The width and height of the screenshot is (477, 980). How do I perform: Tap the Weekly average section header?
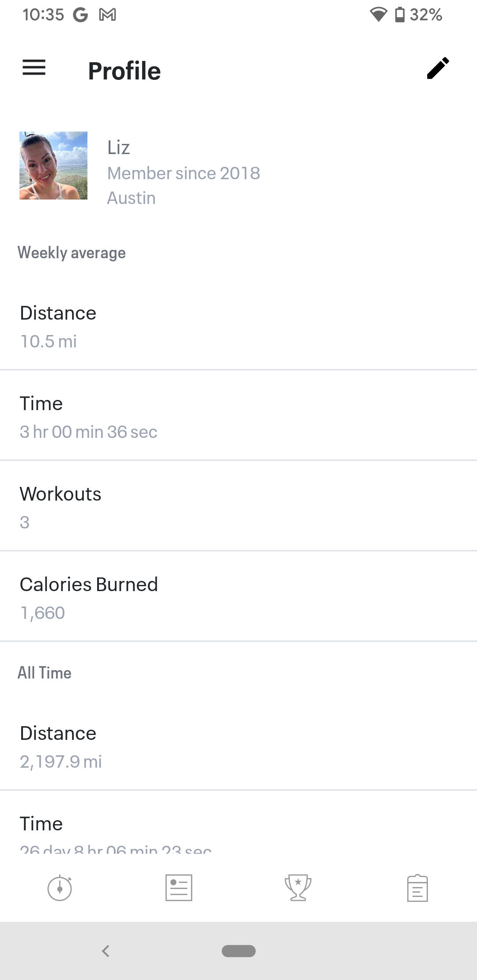pyautogui.click(x=72, y=253)
